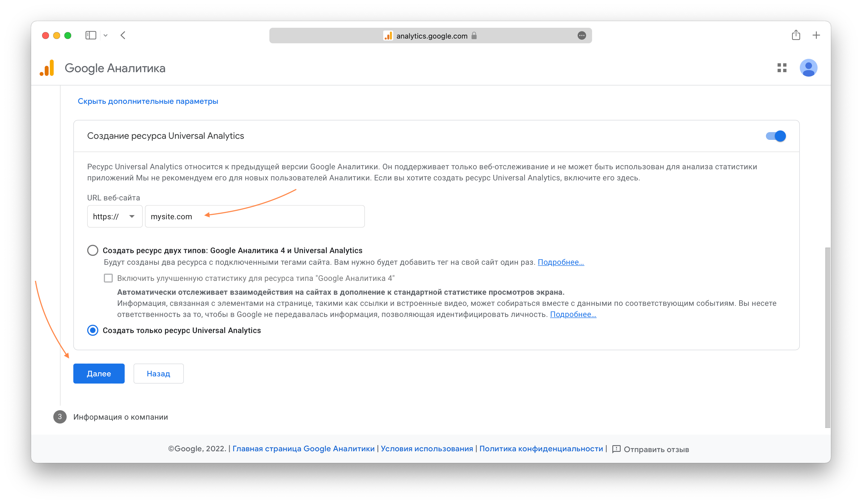Enable enhanced measurement checkbox for GA4
The height and width of the screenshot is (504, 862).
tap(108, 278)
